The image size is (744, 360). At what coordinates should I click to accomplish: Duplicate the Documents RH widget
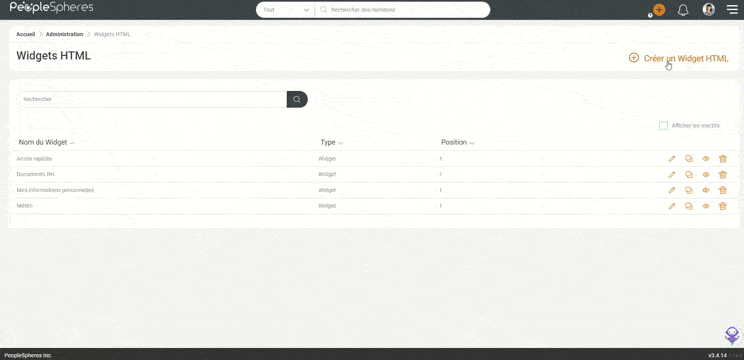click(688, 175)
